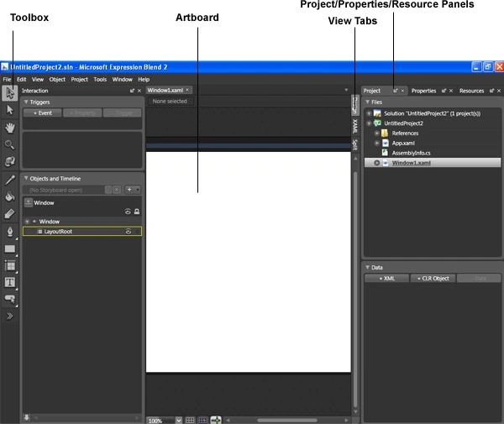Open the storyboard options dropdown arrow
Viewport: 504px width, 424px height.
138,190
